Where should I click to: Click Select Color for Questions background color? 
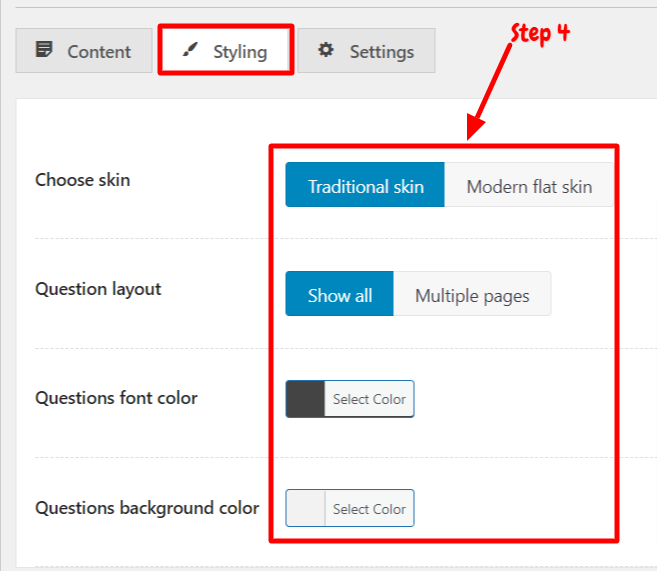click(x=369, y=508)
